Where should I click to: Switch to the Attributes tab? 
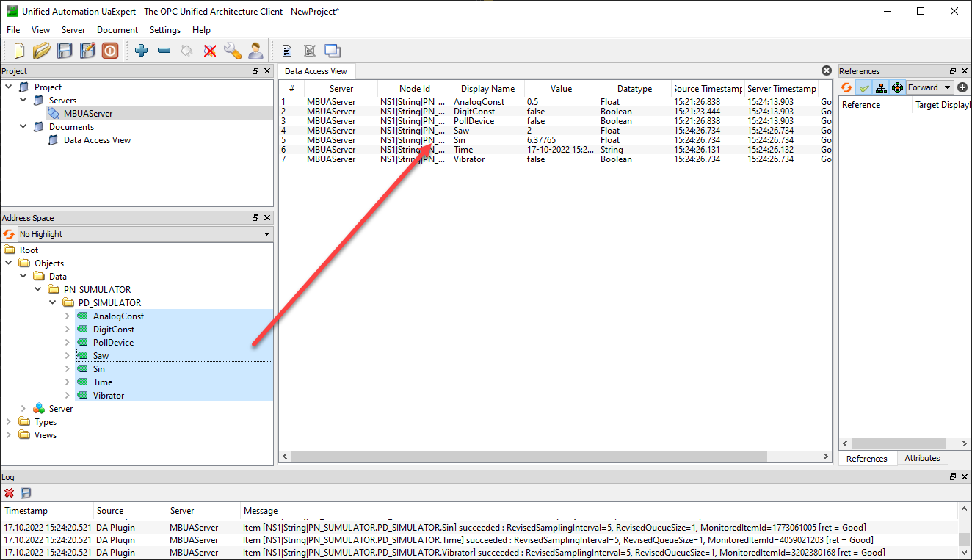click(922, 458)
